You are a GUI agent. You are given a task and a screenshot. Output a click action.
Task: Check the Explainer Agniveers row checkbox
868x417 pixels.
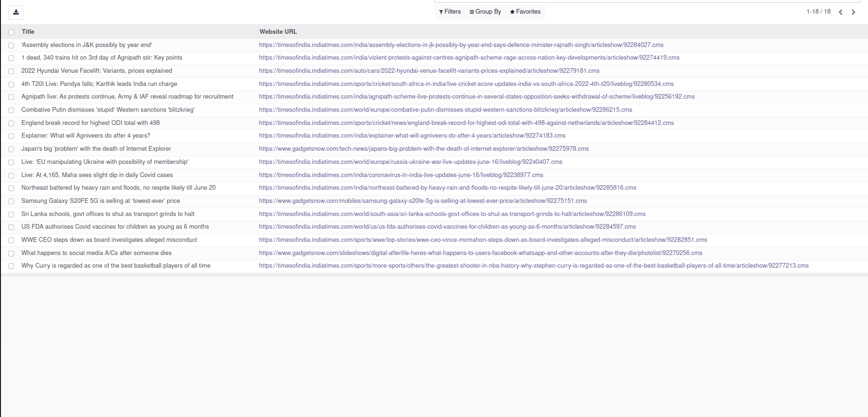(11, 136)
